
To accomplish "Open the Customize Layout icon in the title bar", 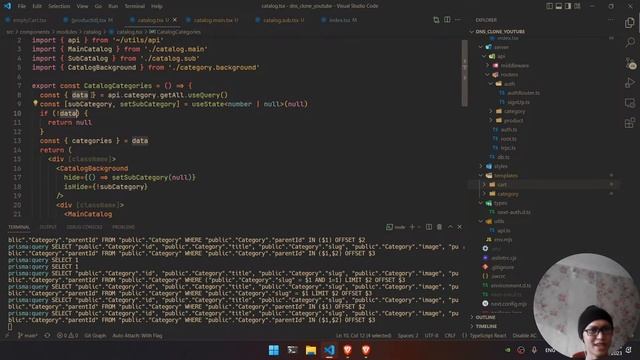I will click(577, 6).
